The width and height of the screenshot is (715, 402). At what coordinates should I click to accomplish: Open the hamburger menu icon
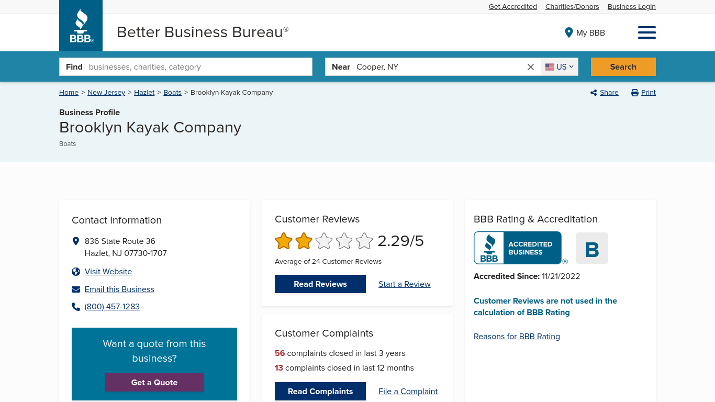click(647, 32)
